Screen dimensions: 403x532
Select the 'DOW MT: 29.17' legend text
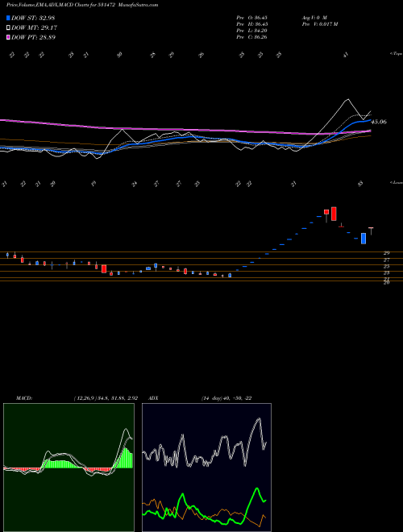(x=34, y=28)
